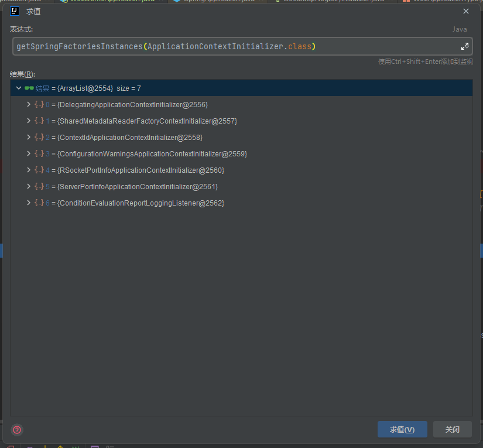Click the IntelliJ IJ logo icon
Viewport: 483px width, 448px height.
15,11
